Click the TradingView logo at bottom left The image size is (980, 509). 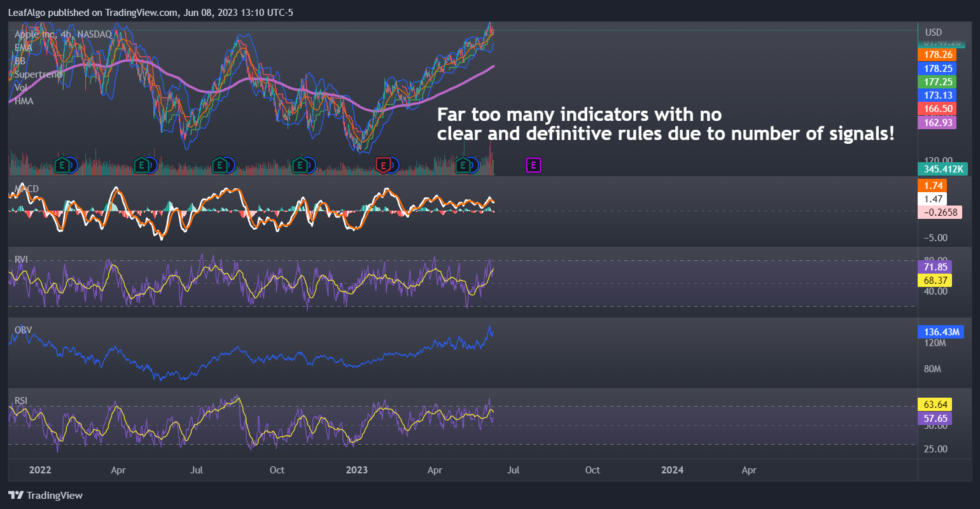[x=45, y=495]
